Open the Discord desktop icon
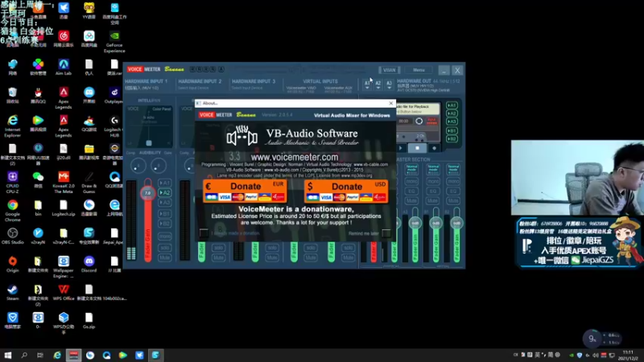This screenshot has width=644, height=362. 89,265
